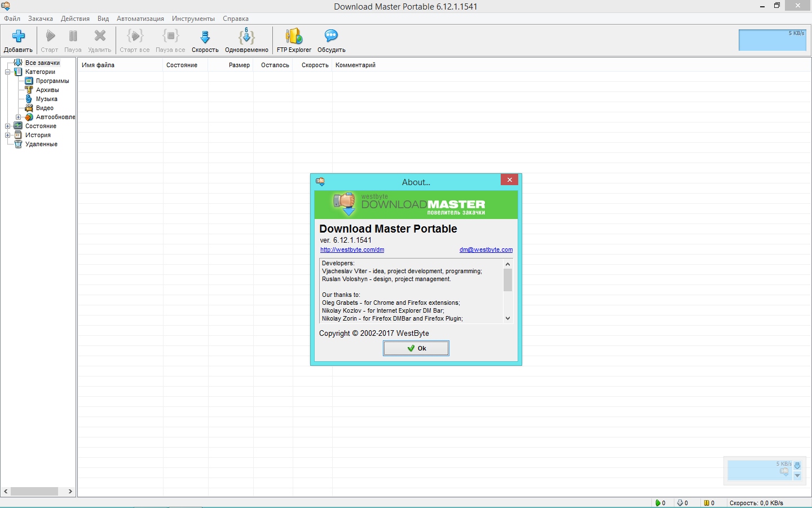
Task: Select the Все закачки tree icon
Action: pos(18,63)
